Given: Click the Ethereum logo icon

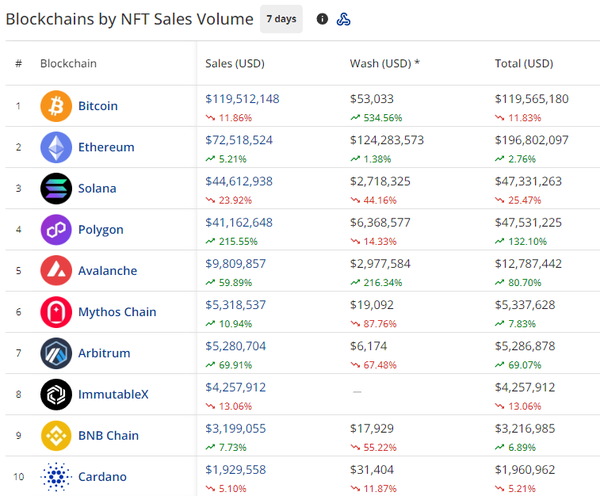Looking at the screenshot, I should [56, 147].
